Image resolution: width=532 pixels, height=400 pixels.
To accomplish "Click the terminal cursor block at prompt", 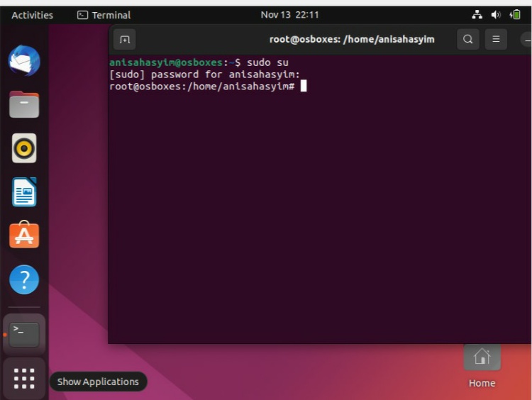I will tap(304, 87).
